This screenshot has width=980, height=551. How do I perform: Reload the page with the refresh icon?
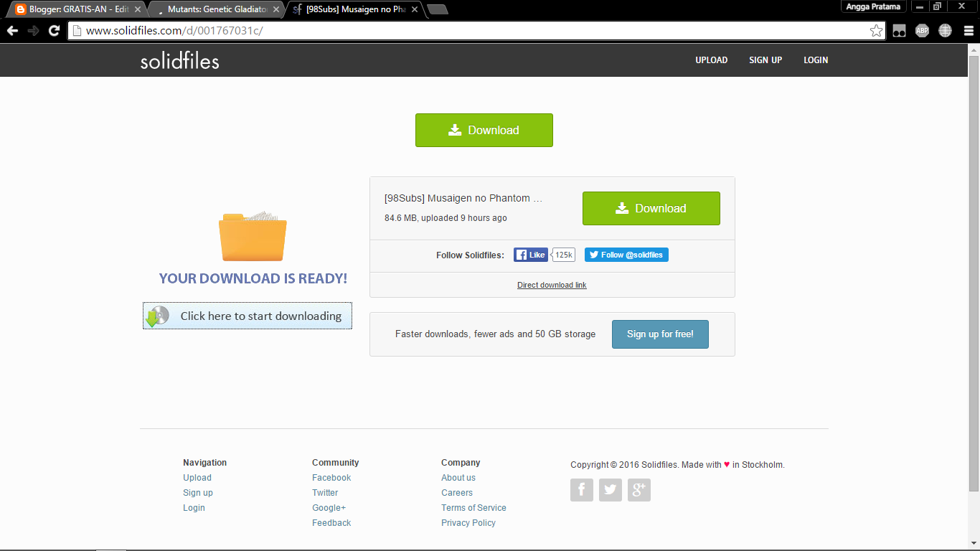pos(54,30)
